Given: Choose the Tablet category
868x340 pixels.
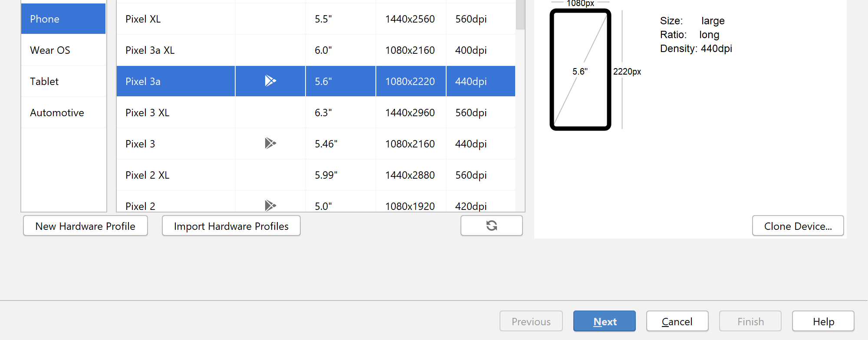Looking at the screenshot, I should point(63,81).
